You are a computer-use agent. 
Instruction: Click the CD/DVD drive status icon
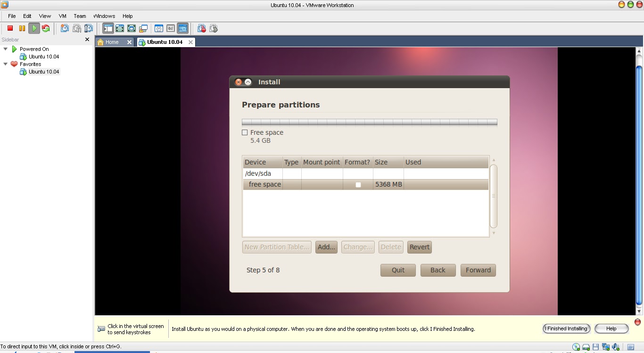576,347
